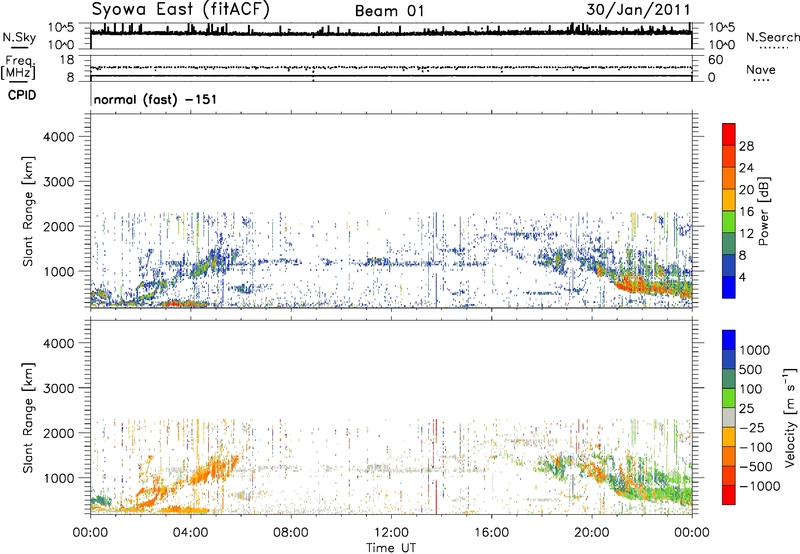Click the '-1000' tick on Velocity scale
The width and height of the screenshot is (800, 554).
click(760, 486)
